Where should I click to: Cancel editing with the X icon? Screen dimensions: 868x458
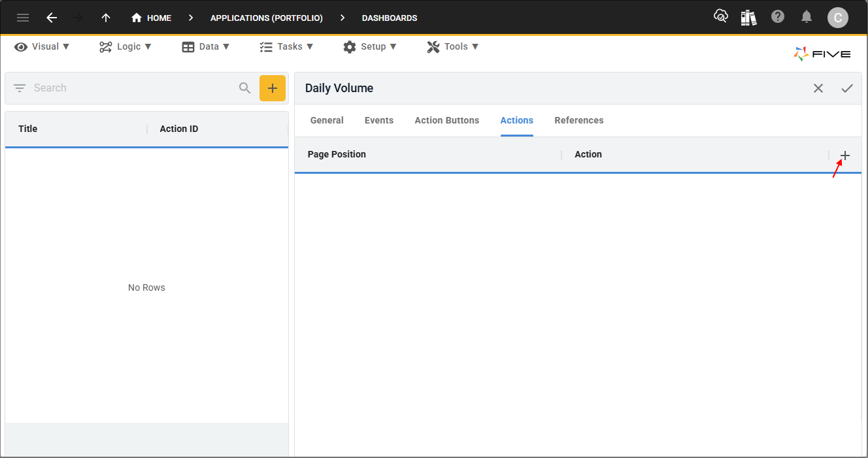coord(818,88)
